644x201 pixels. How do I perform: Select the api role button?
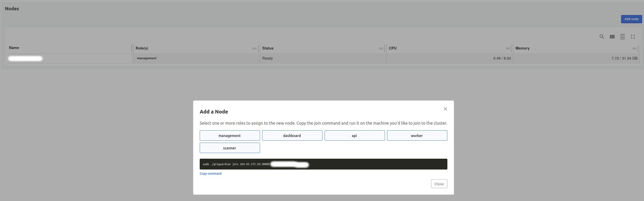pyautogui.click(x=355, y=135)
